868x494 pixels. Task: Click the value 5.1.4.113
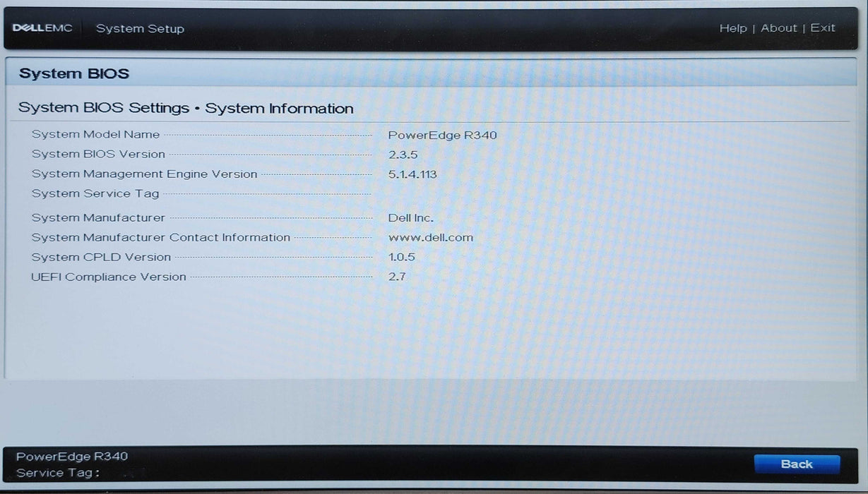(x=412, y=174)
